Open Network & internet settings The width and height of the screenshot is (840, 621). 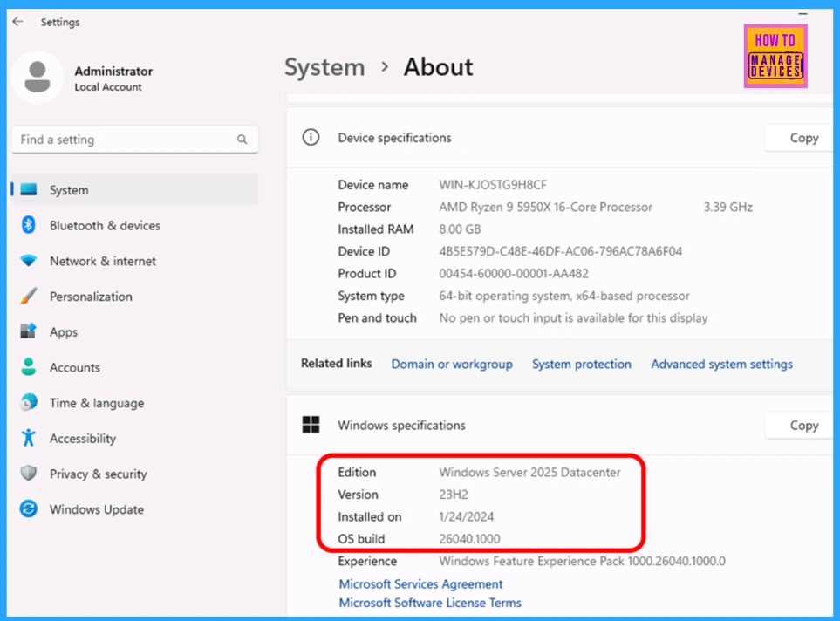pos(135,261)
